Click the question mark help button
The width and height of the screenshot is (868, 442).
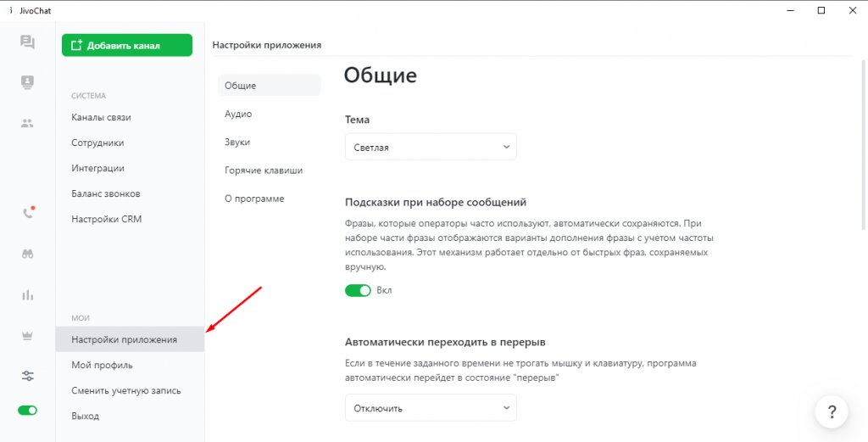(832, 412)
